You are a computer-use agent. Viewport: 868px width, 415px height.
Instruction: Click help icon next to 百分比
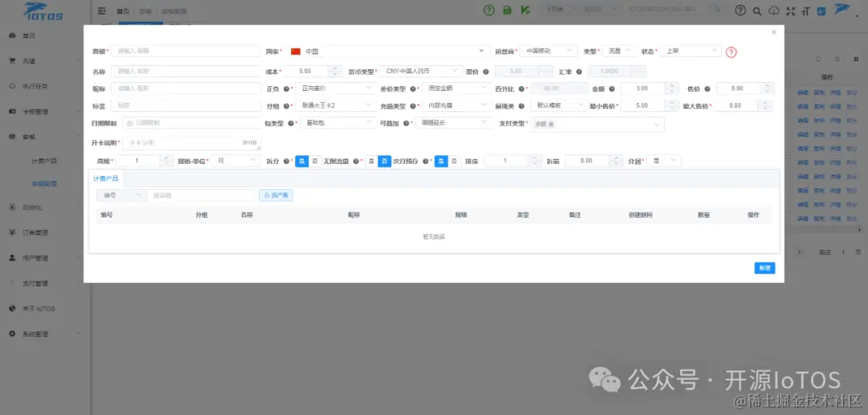point(522,88)
